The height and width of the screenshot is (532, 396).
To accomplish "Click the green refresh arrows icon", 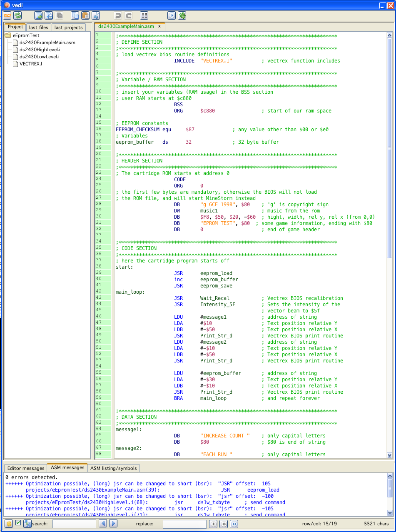I will tap(17, 15).
